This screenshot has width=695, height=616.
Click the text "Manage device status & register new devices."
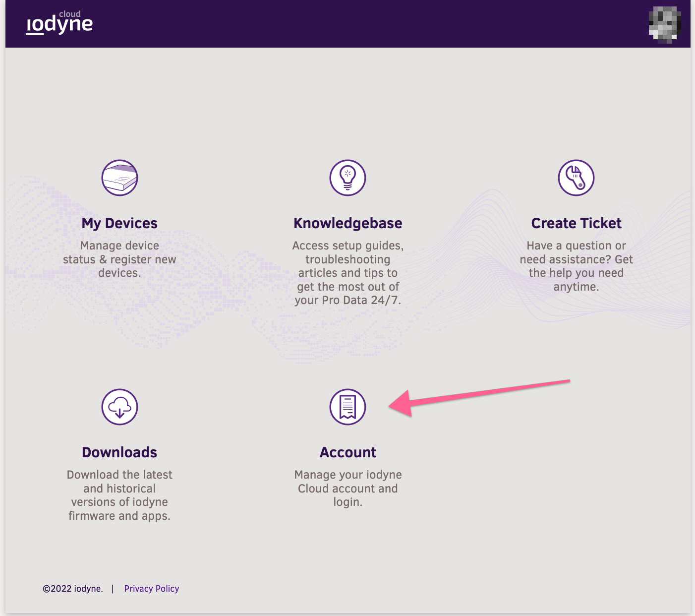point(119,259)
